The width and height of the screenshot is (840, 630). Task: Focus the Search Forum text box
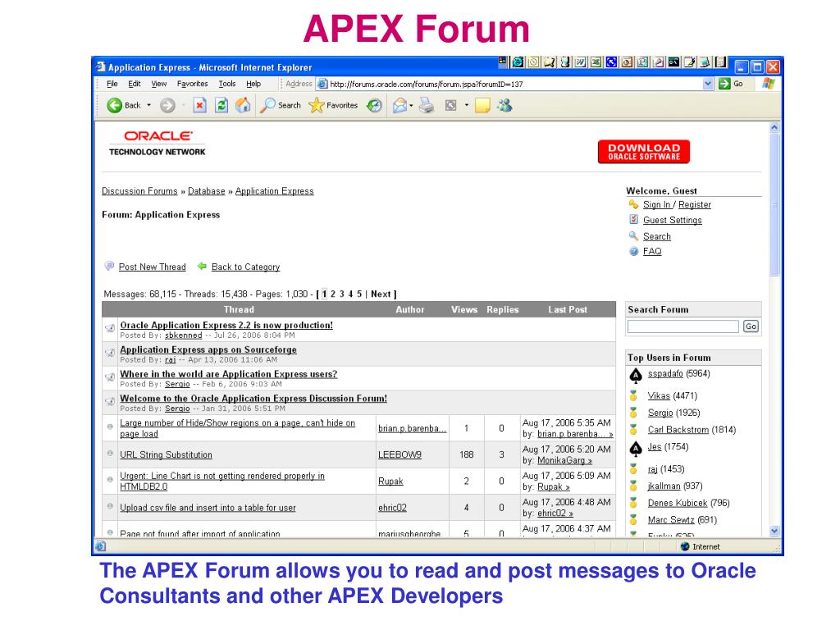(683, 326)
